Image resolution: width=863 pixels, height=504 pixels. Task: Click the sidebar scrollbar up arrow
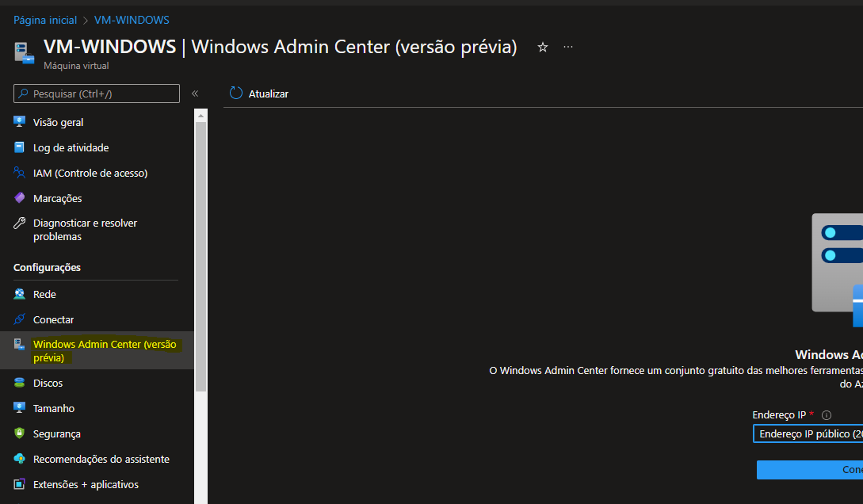pos(200,116)
